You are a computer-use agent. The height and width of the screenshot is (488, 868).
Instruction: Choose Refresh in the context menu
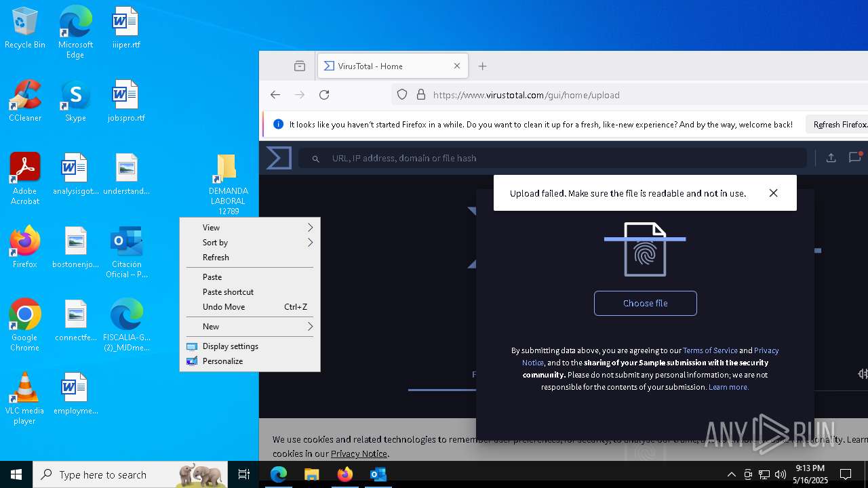click(250, 258)
